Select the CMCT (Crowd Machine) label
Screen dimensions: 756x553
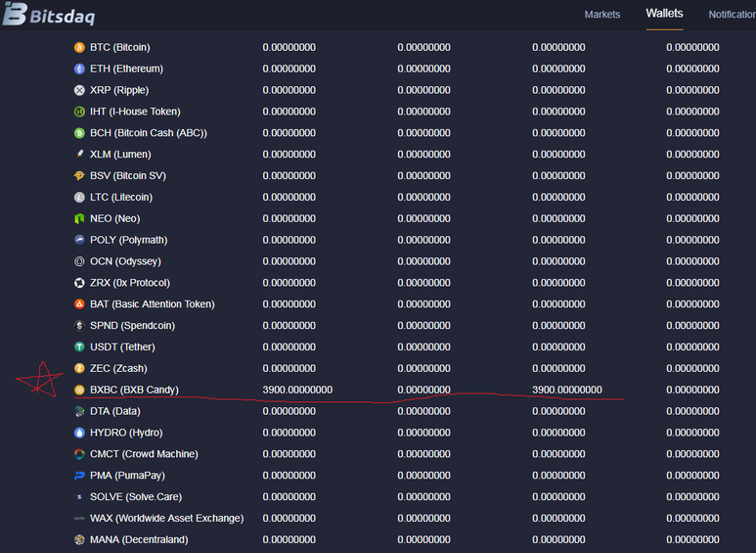(144, 454)
